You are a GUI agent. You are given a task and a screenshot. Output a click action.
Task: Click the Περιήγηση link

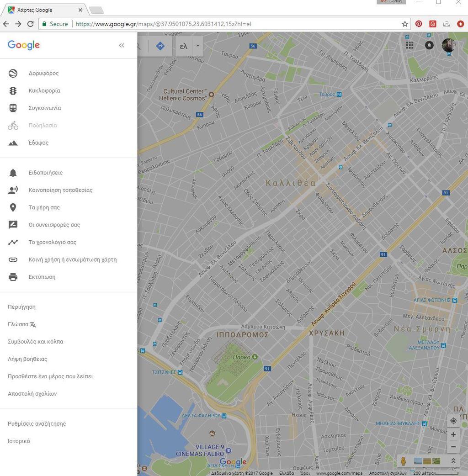coord(21,307)
